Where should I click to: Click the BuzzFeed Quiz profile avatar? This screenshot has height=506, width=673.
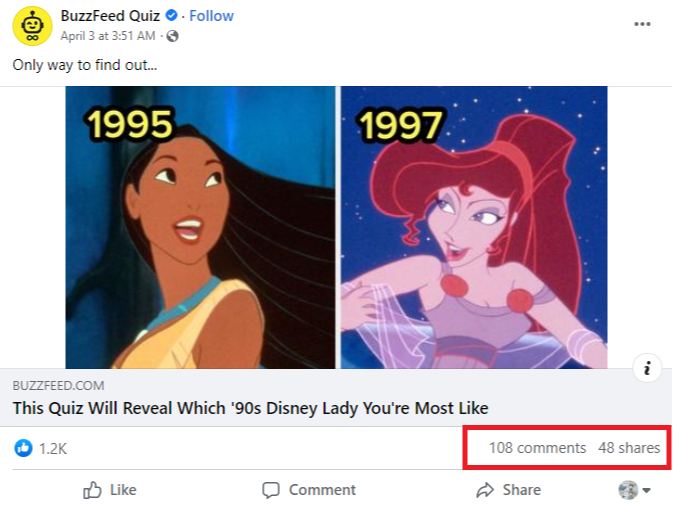click(x=32, y=25)
